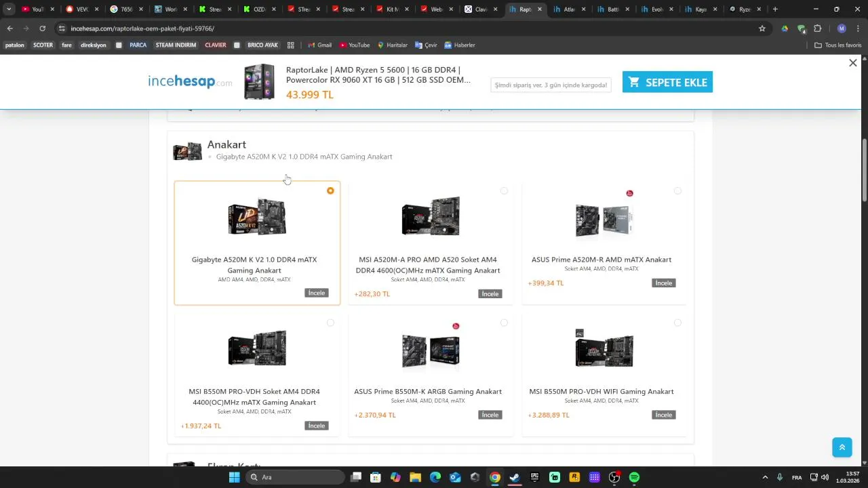This screenshot has height=488, width=868.
Task: Select the MSI B550M PRO-VDH Soket AM4 radio
Action: click(x=330, y=323)
